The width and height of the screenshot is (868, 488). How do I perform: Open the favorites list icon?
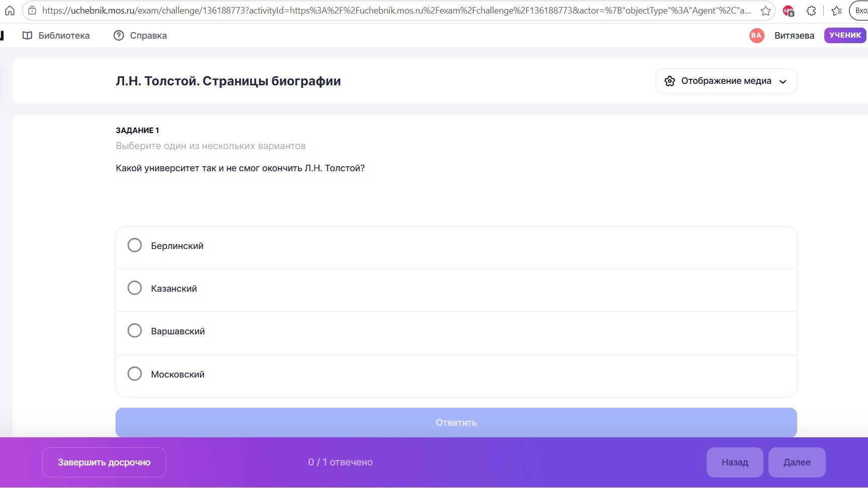click(836, 11)
